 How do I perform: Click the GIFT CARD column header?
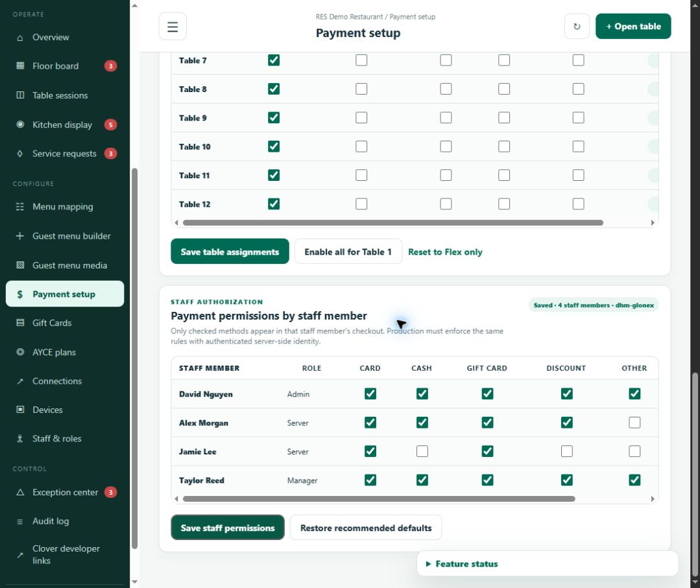click(487, 368)
